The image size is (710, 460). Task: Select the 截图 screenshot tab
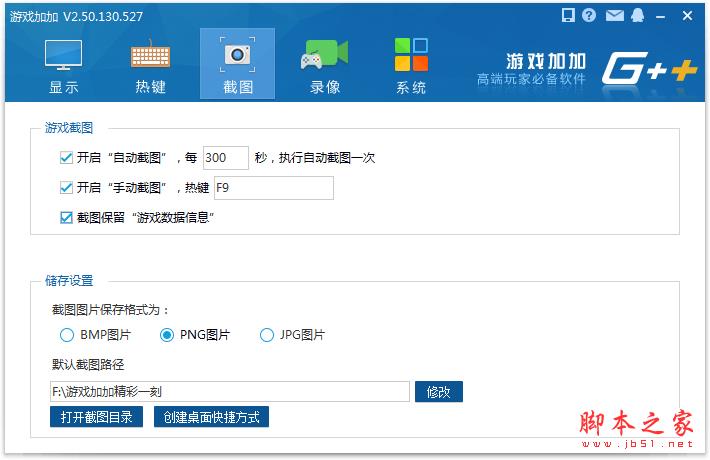pyautogui.click(x=237, y=64)
